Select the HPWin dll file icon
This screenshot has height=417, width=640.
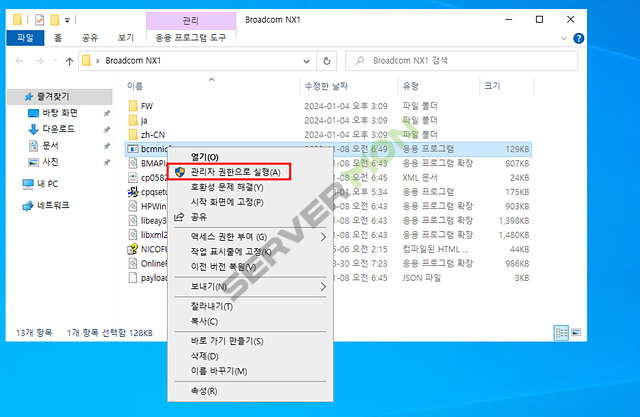pos(133,206)
